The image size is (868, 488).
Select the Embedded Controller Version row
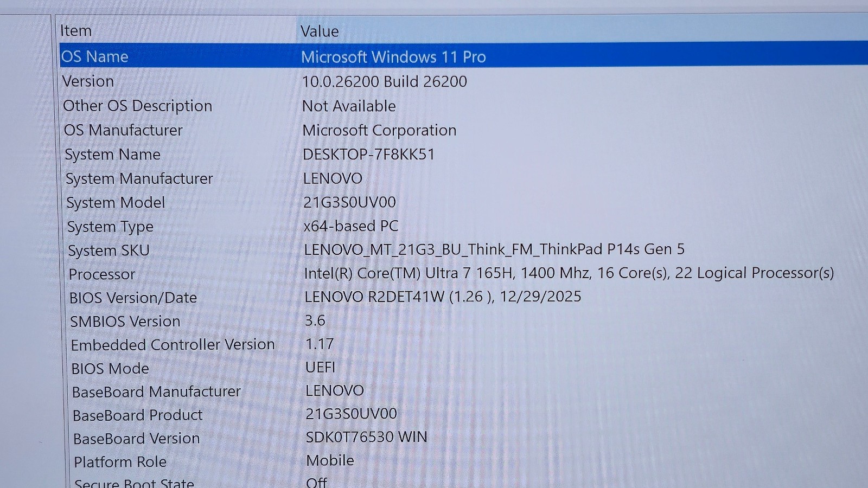pos(173,345)
